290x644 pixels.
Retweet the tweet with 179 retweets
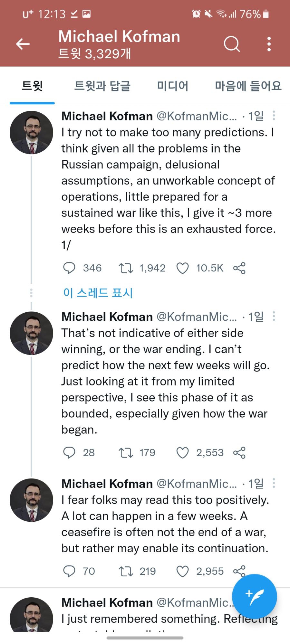coord(126,453)
